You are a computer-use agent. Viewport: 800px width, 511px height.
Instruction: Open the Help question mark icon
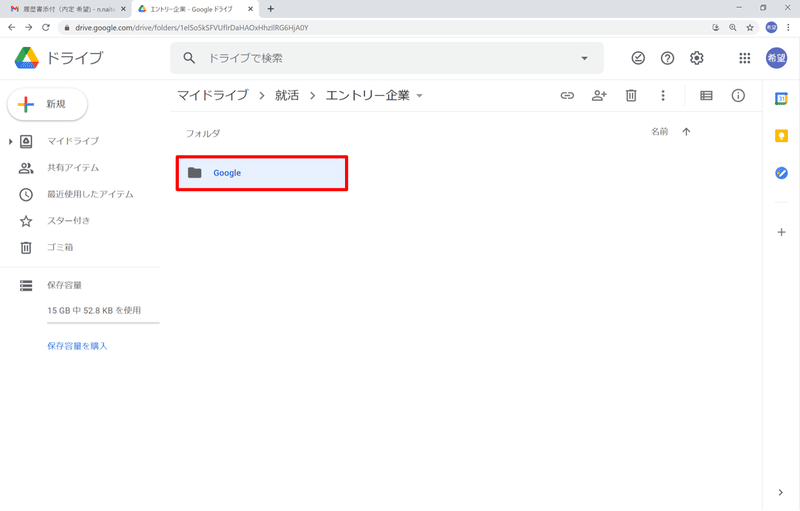(x=667, y=58)
